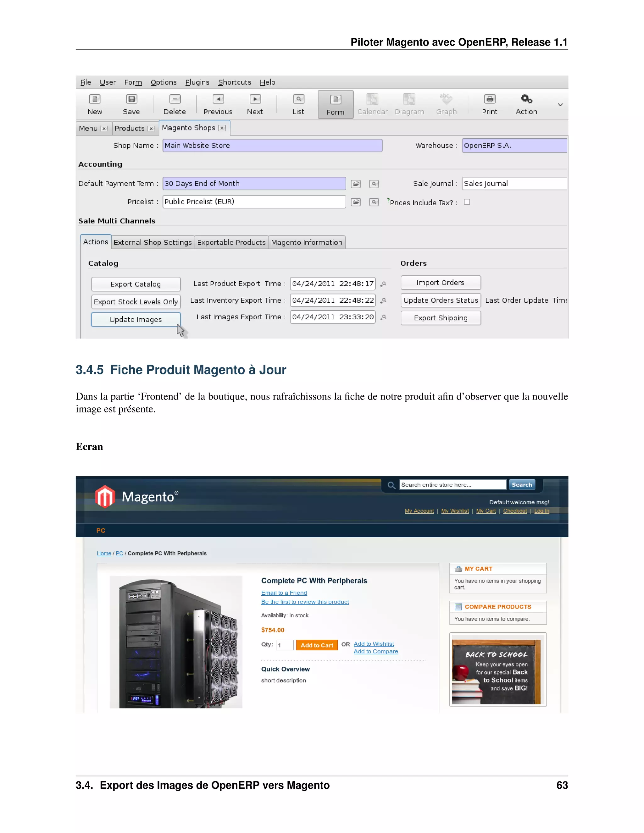644x833 pixels.
Task: Expand the toolbar overflow chevron
Action: [560, 104]
